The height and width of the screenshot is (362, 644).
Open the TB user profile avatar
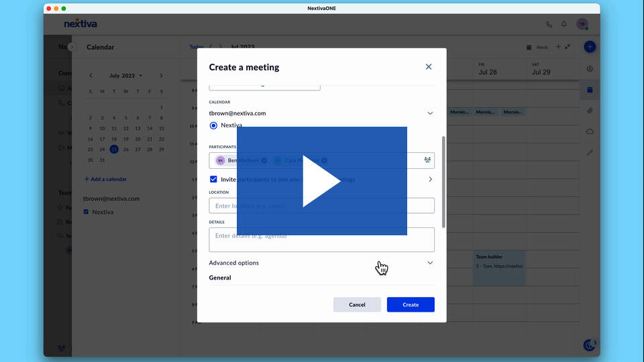tap(582, 24)
